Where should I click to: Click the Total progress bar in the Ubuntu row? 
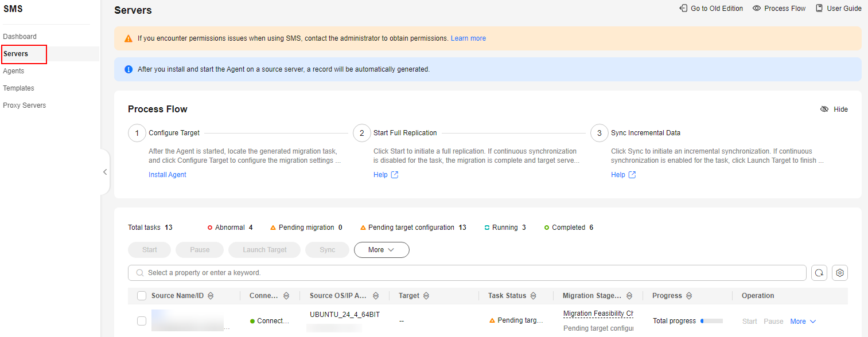(x=711, y=321)
